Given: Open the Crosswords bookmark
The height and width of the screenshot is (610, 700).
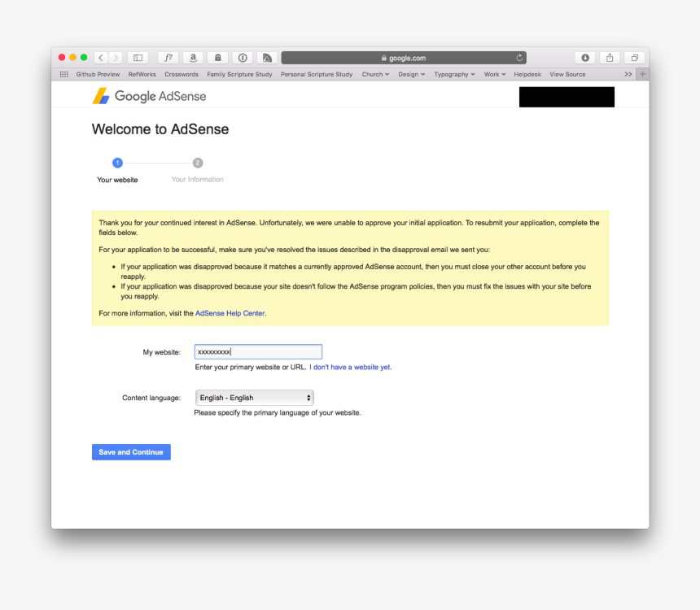Looking at the screenshot, I should 182,74.
